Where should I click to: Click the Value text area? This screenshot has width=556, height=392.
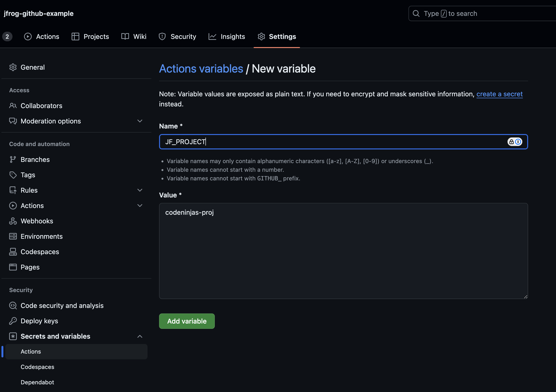coord(343,251)
